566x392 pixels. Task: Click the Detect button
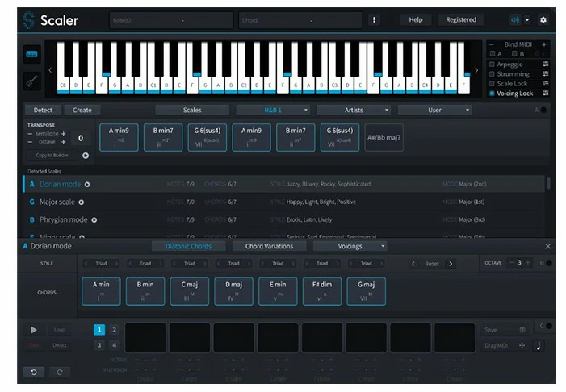pyautogui.click(x=43, y=110)
